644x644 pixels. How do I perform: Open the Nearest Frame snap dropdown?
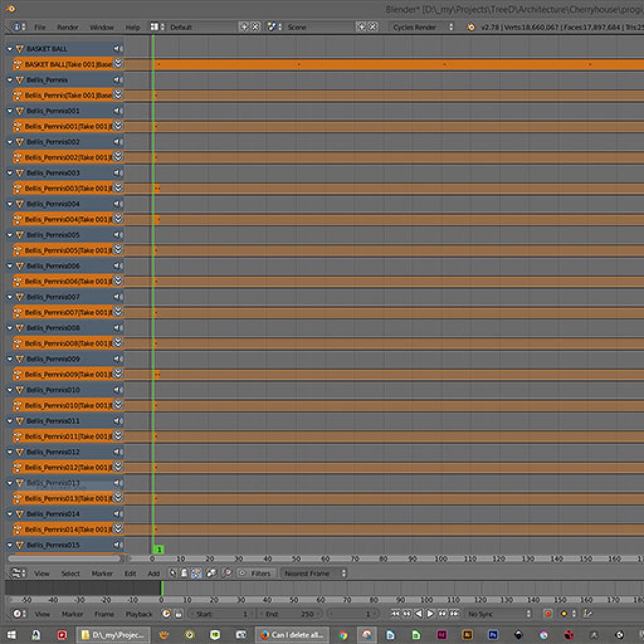point(314,573)
